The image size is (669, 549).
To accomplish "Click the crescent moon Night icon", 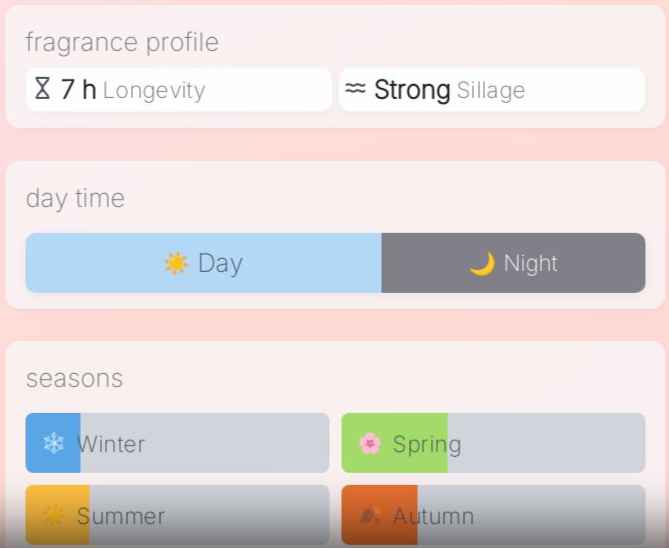I will pyautogui.click(x=482, y=263).
